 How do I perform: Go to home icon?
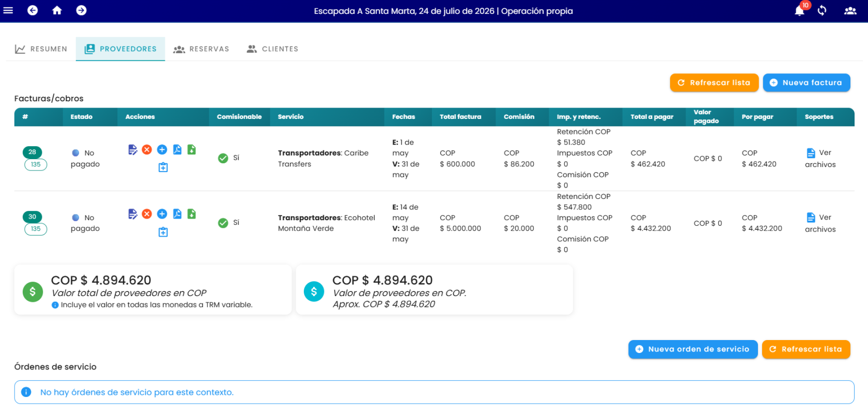pyautogui.click(x=57, y=10)
